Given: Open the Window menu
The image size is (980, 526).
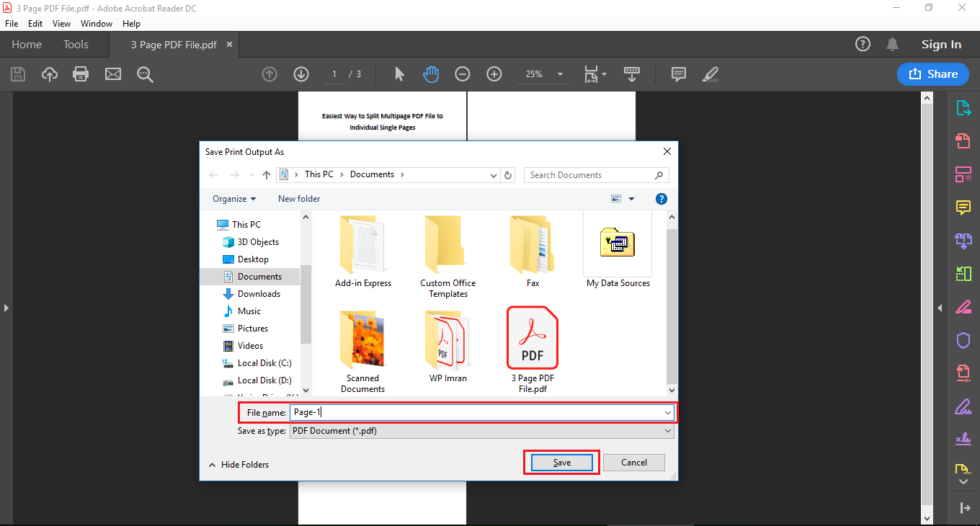Looking at the screenshot, I should 97,24.
